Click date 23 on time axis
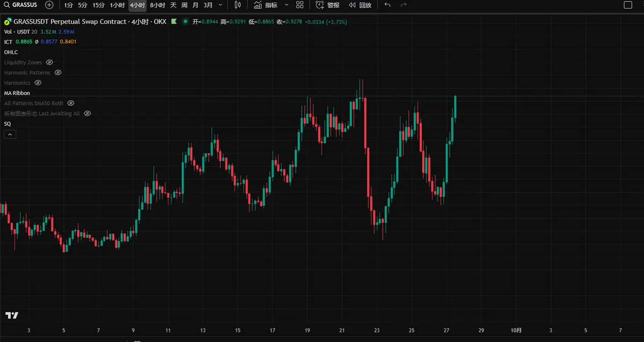The height and width of the screenshot is (342, 644). coord(377,330)
